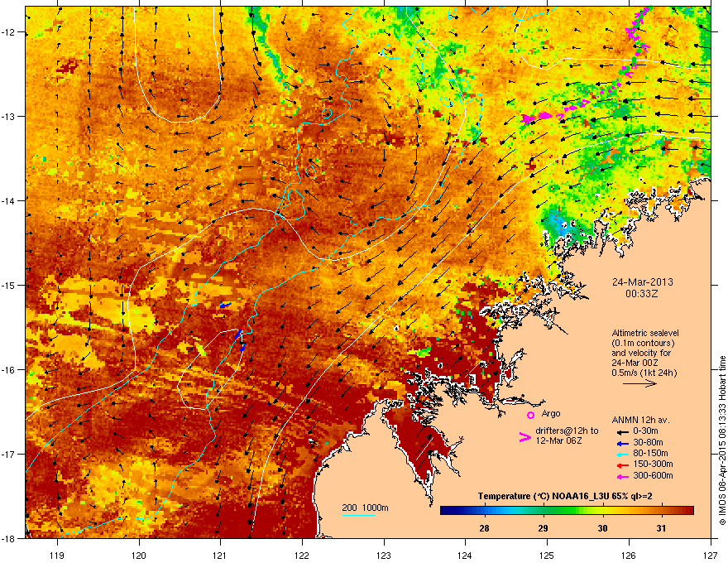The image size is (728, 563).
Task: Click the '30-80m' depth label
Action: coord(648,442)
